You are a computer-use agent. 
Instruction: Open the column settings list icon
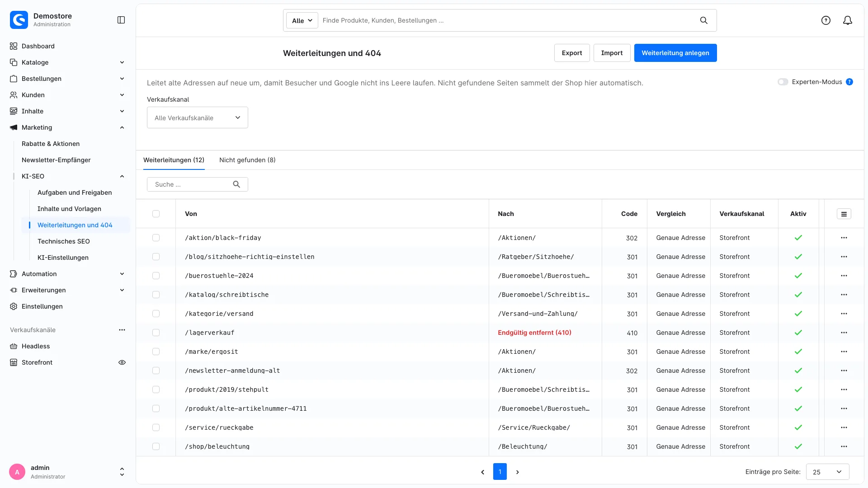point(844,214)
